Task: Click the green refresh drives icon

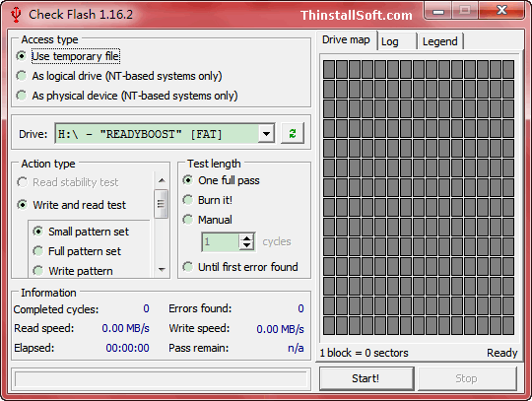Action: (293, 133)
